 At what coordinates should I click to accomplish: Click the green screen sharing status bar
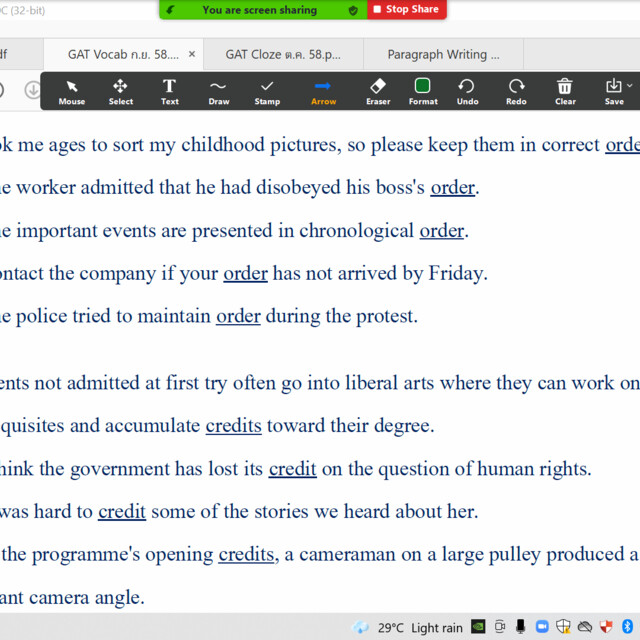(263, 9)
